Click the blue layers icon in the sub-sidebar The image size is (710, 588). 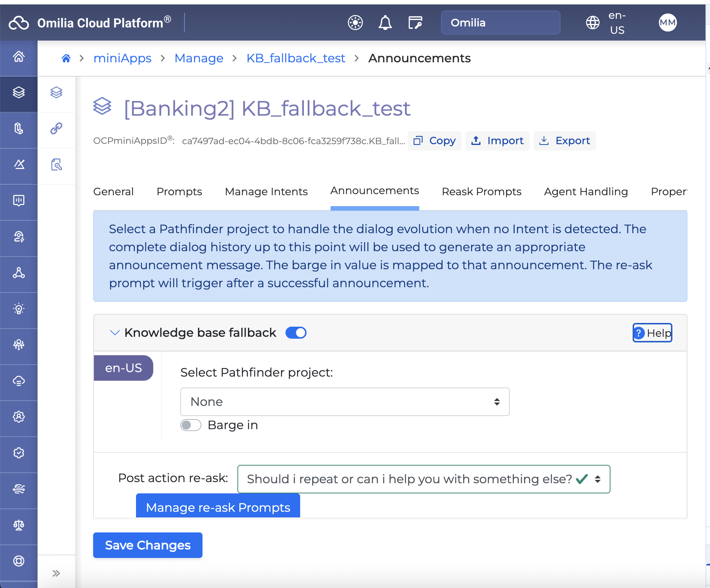pos(56,92)
